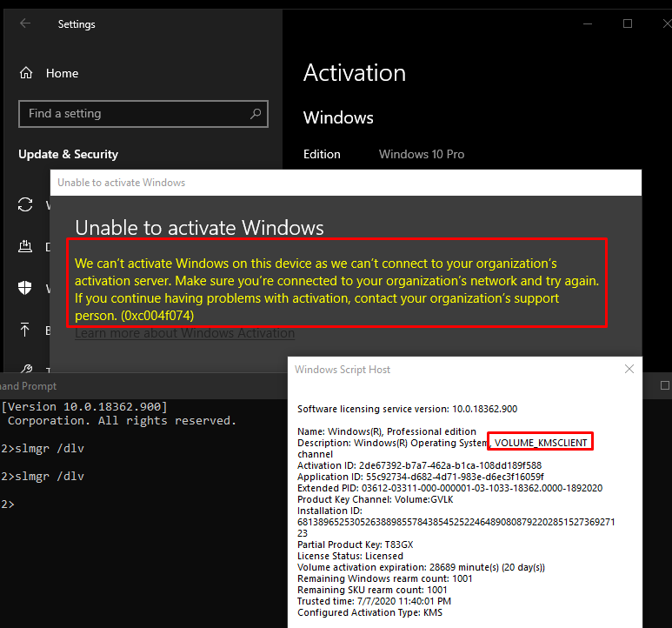Click the Activation page title
Image resolution: width=672 pixels, height=628 pixels.
[x=355, y=73]
